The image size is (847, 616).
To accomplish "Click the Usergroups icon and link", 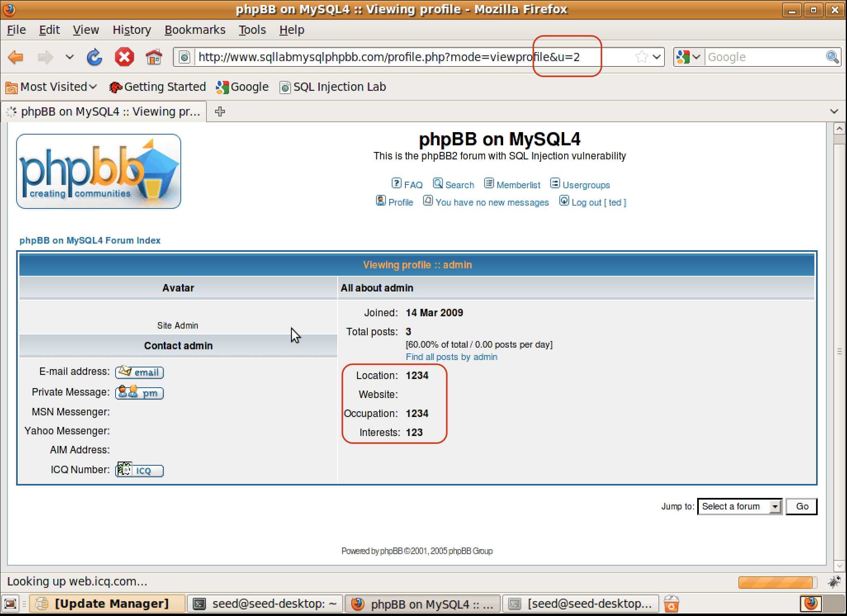I will 580,184.
